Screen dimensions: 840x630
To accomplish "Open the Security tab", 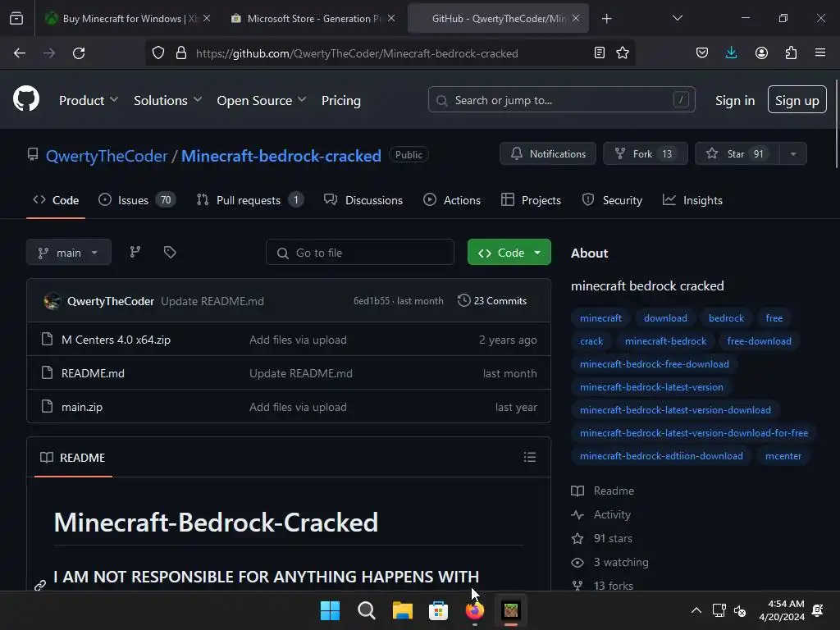I will coord(612,200).
